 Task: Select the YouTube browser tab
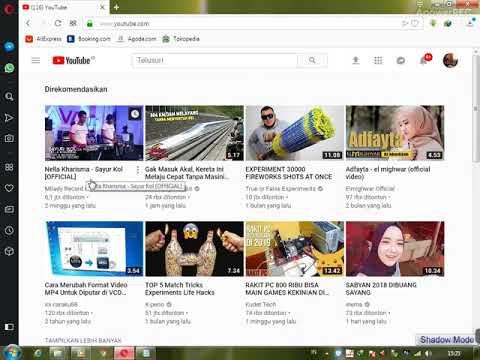(63, 7)
